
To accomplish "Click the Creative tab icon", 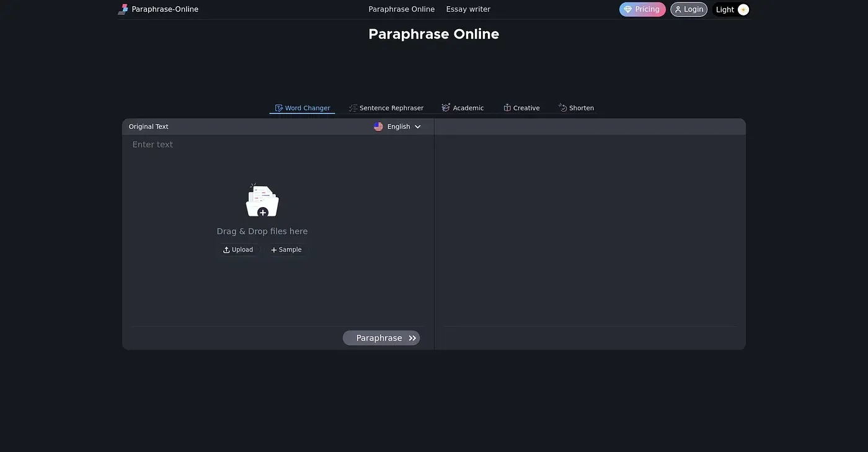I will (x=507, y=108).
